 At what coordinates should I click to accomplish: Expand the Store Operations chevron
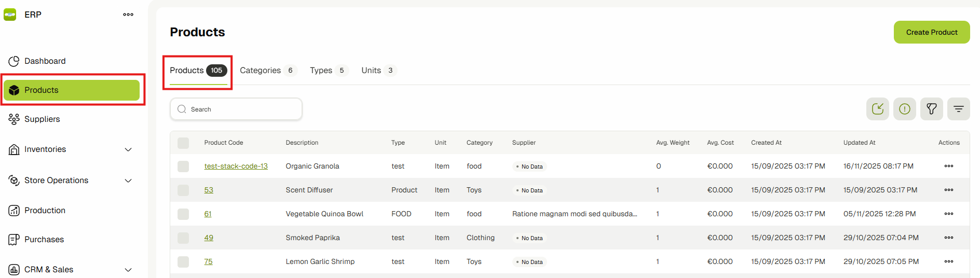click(x=128, y=180)
